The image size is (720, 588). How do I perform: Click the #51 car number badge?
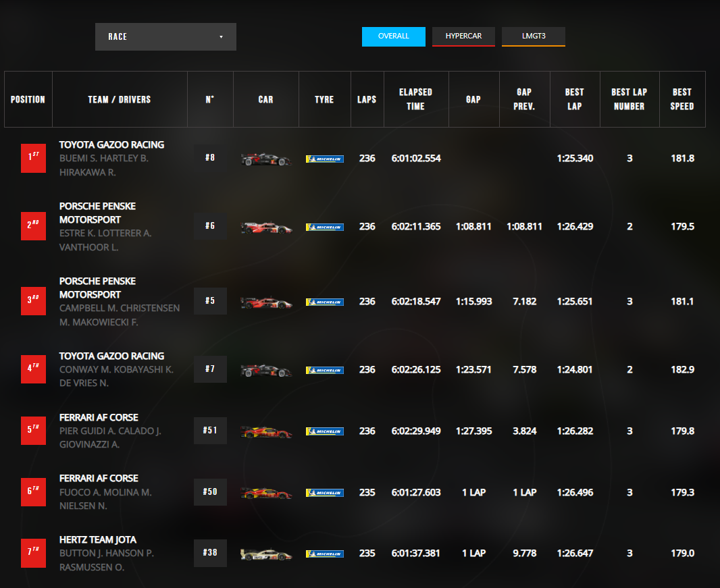pyautogui.click(x=210, y=431)
